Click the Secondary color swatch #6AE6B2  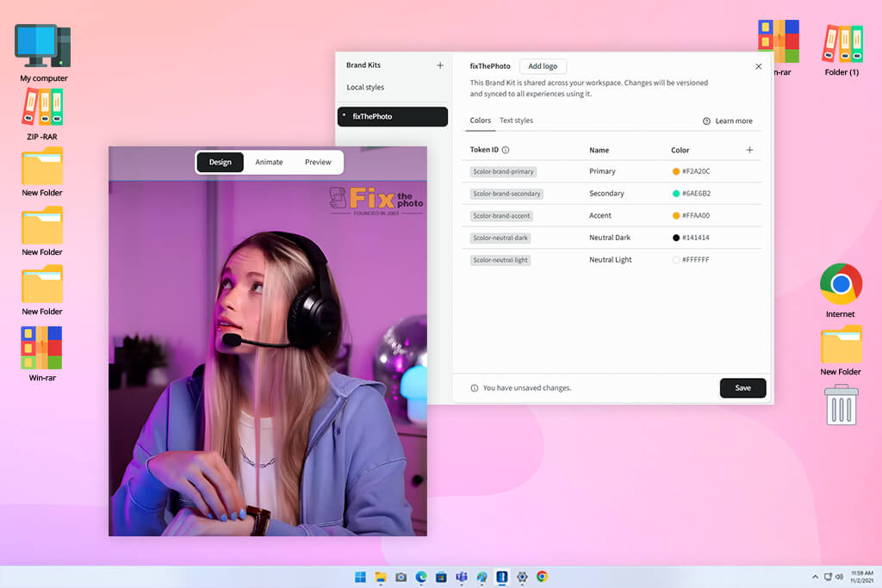pos(676,194)
